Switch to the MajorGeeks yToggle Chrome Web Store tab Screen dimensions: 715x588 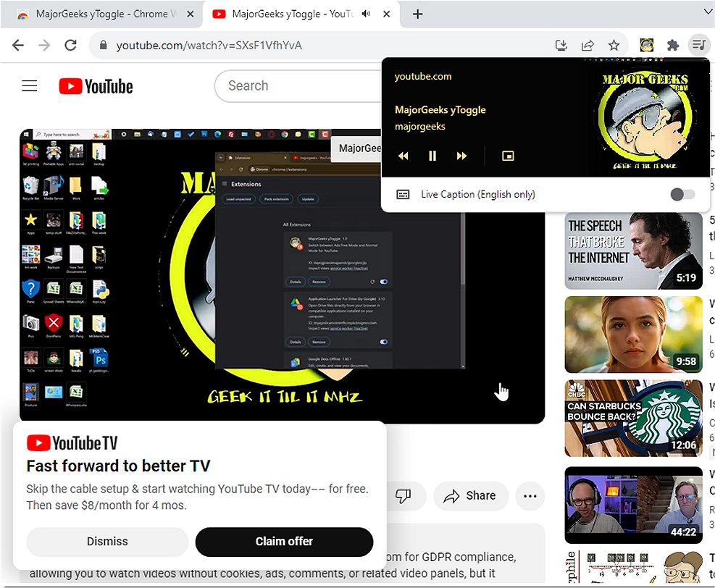click(101, 14)
